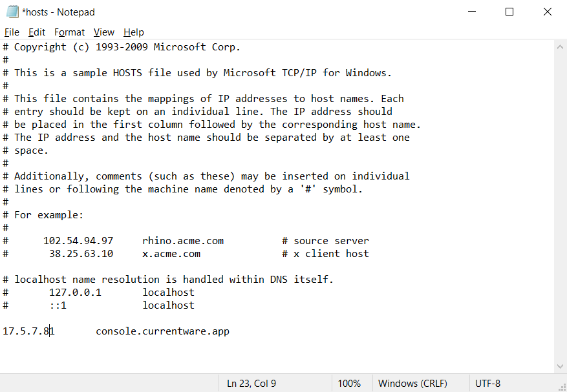Click the scroll up arrow of vertical scrollbar
This screenshot has height=392, width=567.
[x=560, y=47]
